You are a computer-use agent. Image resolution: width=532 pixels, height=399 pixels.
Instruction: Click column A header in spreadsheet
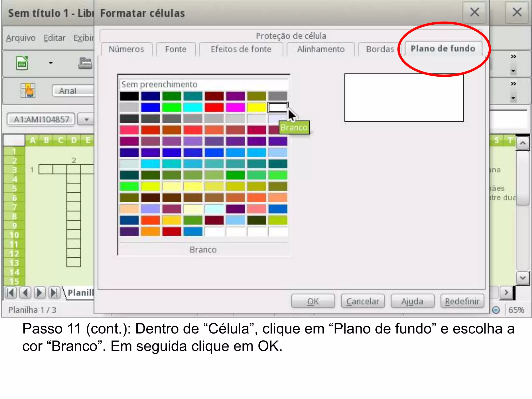[x=32, y=140]
